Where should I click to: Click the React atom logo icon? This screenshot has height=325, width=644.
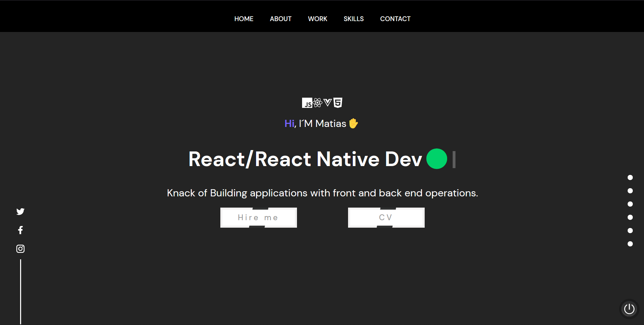point(317,103)
